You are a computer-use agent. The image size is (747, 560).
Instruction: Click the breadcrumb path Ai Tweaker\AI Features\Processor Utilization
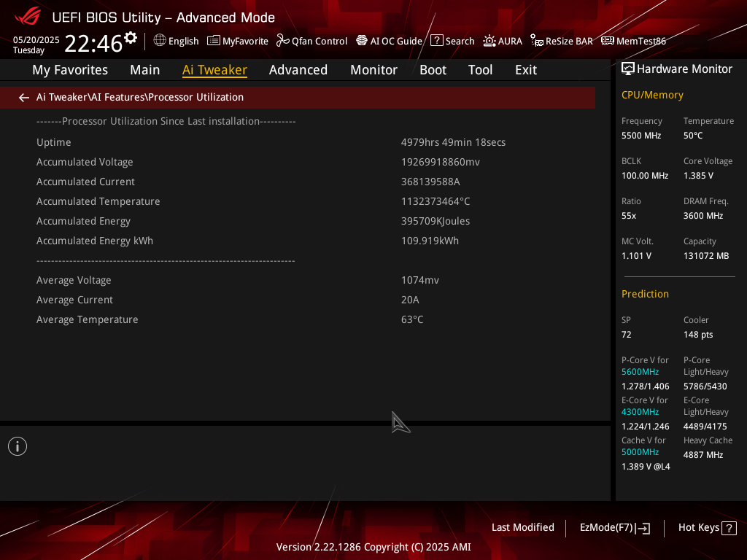pos(140,97)
